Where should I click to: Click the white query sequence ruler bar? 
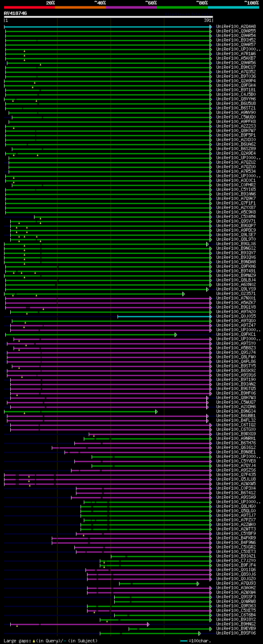[108, 17]
